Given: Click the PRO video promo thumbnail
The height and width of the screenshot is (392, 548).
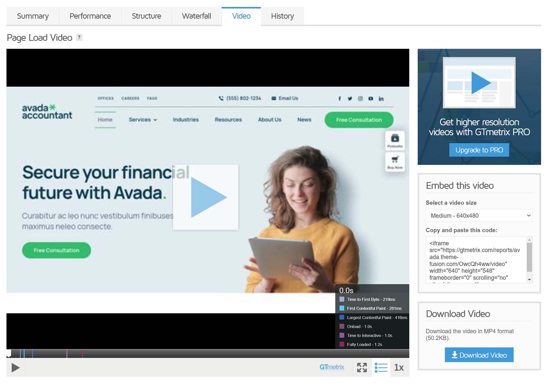Looking at the screenshot, I should (479, 83).
